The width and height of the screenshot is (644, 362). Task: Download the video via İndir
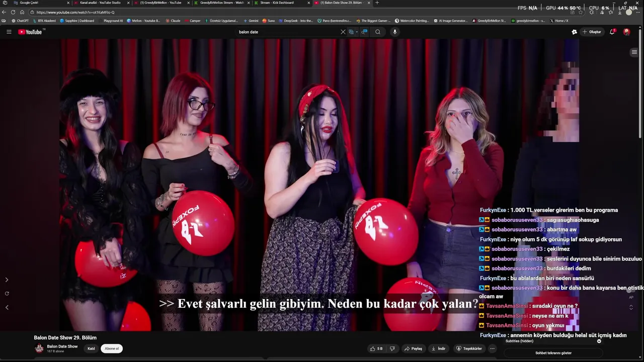point(439,348)
